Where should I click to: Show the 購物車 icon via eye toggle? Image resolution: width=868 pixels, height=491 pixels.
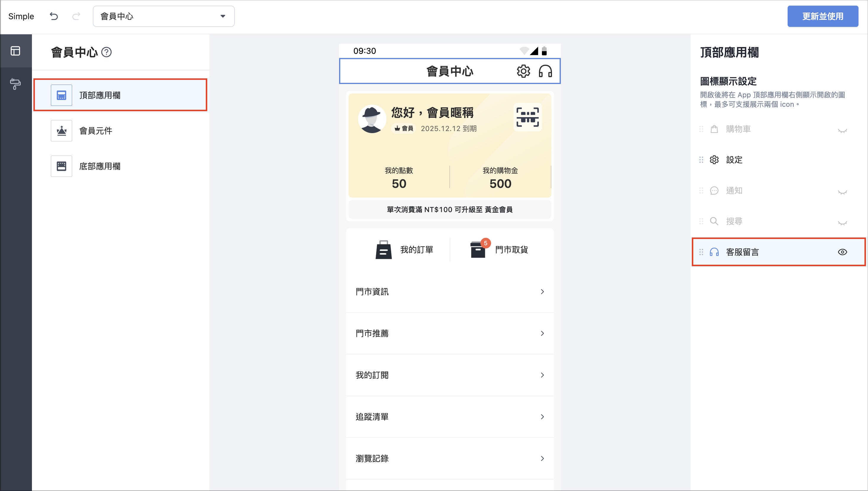click(x=842, y=130)
